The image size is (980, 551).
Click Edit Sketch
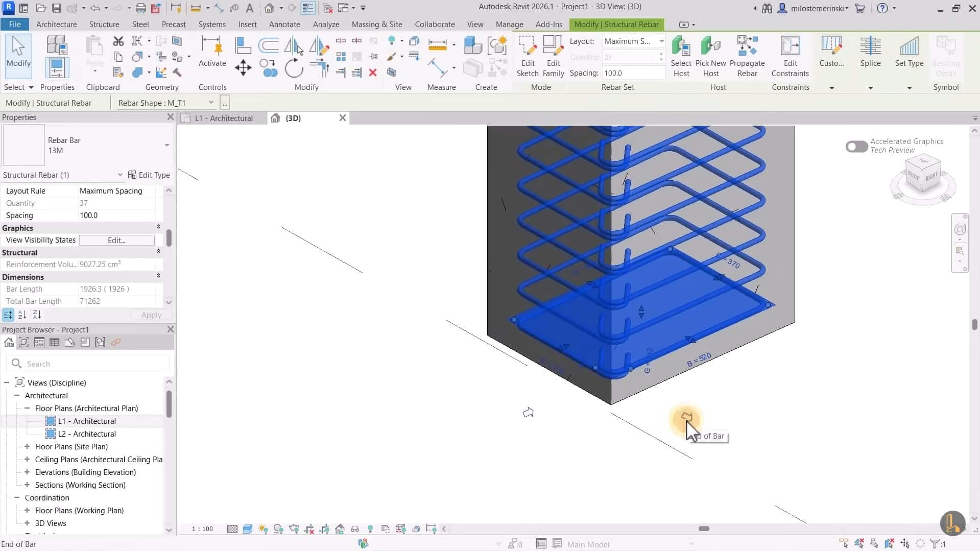click(528, 56)
